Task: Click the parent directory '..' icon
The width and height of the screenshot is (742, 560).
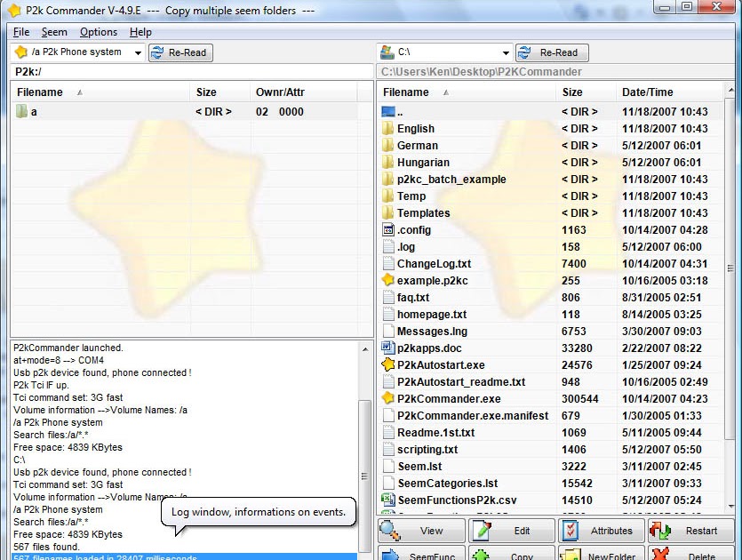Action: pyautogui.click(x=388, y=112)
